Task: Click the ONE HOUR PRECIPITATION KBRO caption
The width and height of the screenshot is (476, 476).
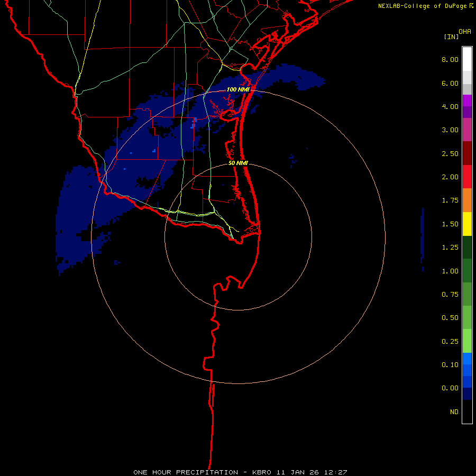Action: [x=240, y=472]
